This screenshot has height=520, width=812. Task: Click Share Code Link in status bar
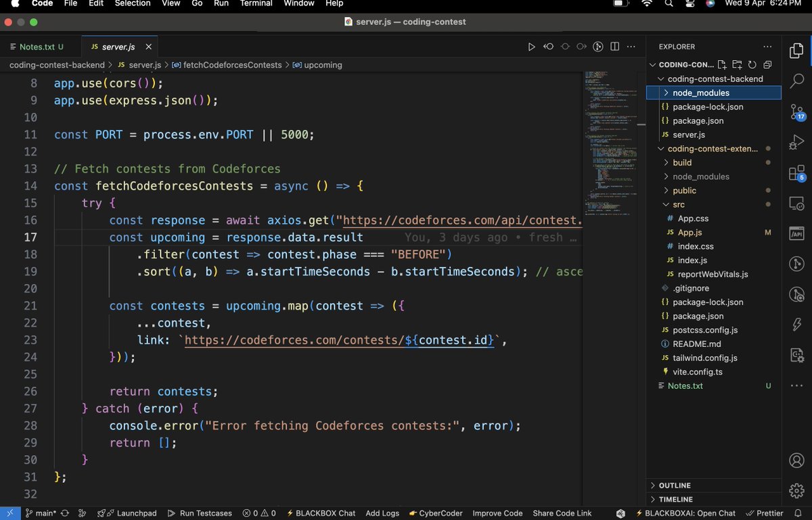tap(562, 513)
